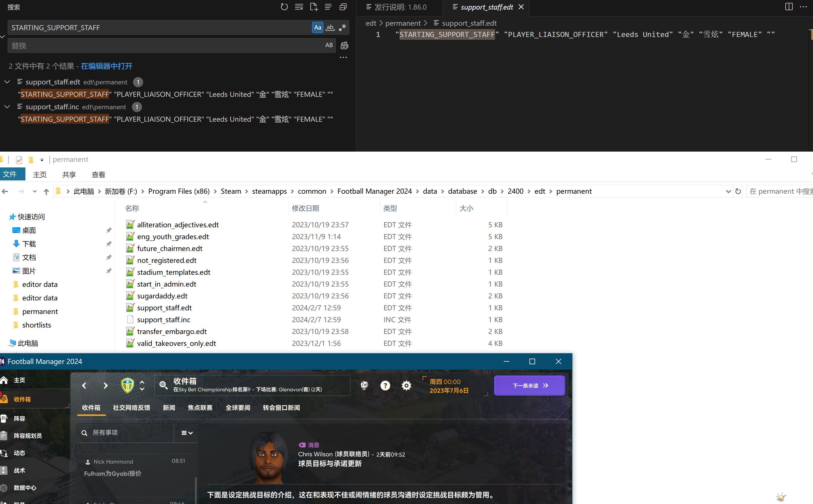Image resolution: width=813 pixels, height=504 pixels.
Task: Refresh the VS Code search results
Action: [284, 7]
